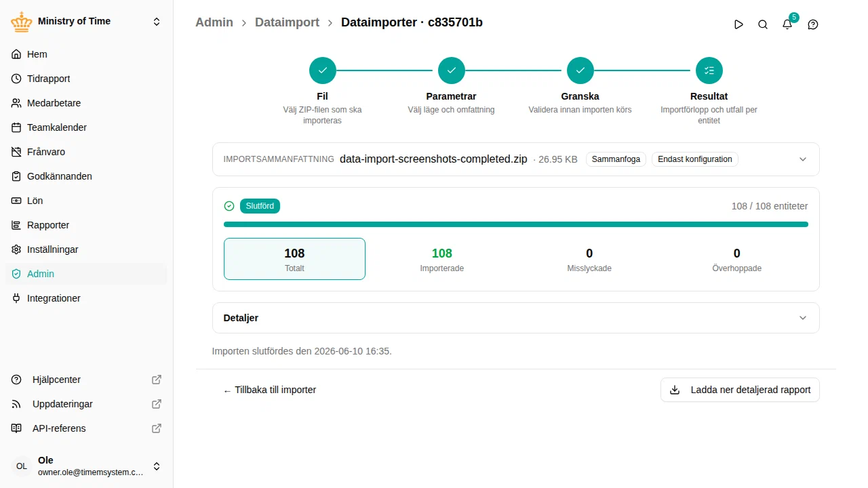Click the play icon in the top bar

click(738, 24)
